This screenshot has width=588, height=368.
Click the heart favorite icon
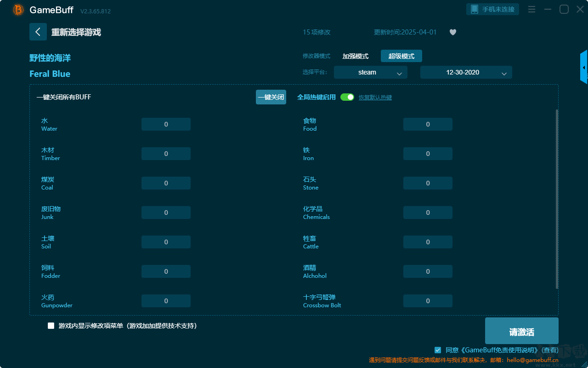tap(453, 32)
